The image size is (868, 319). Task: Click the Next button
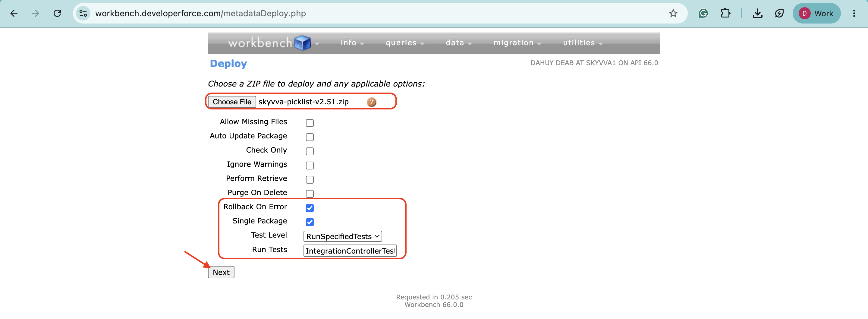pyautogui.click(x=221, y=273)
